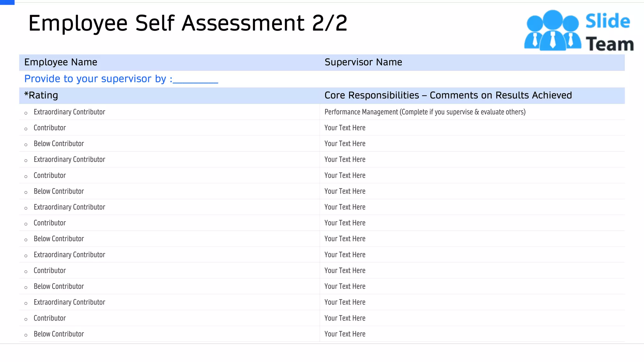Click the 'Provide to your supervisor by' line
This screenshot has width=644, height=362.
coord(121,79)
